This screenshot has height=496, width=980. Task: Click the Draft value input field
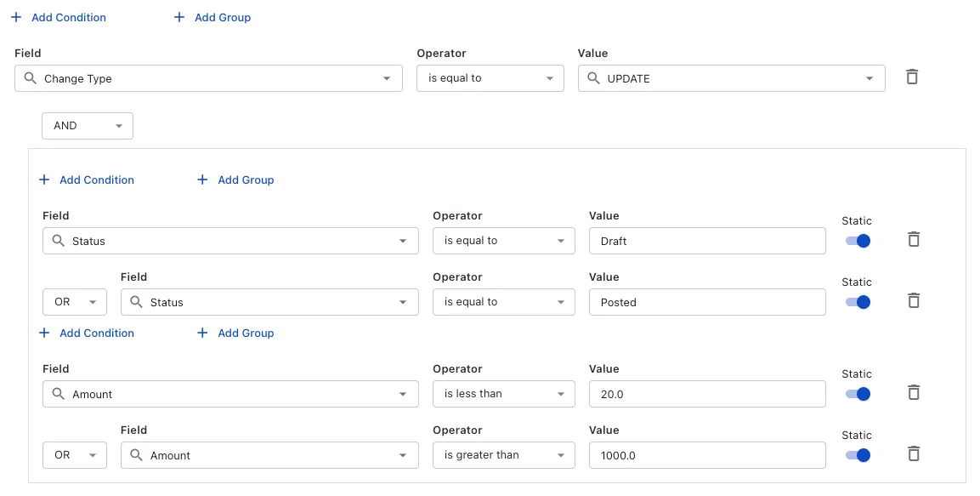click(707, 241)
